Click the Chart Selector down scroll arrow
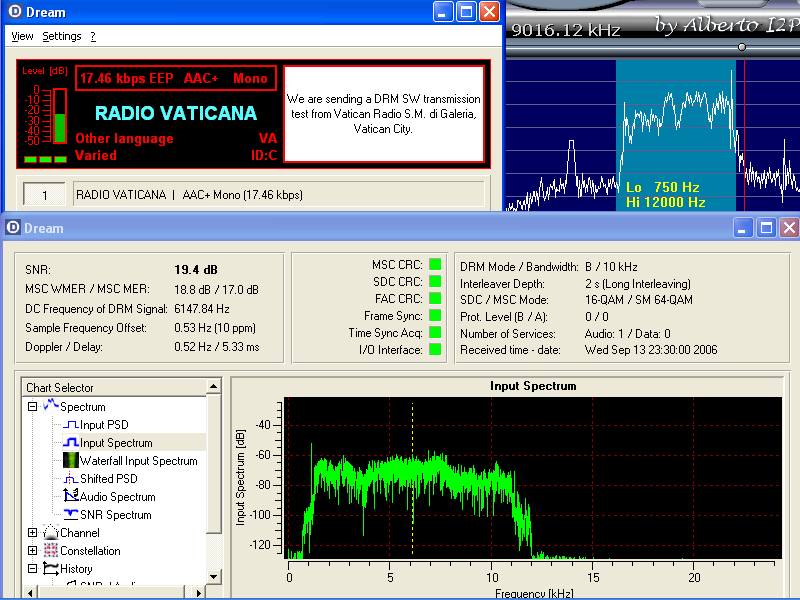The width and height of the screenshot is (800, 600). point(214,577)
